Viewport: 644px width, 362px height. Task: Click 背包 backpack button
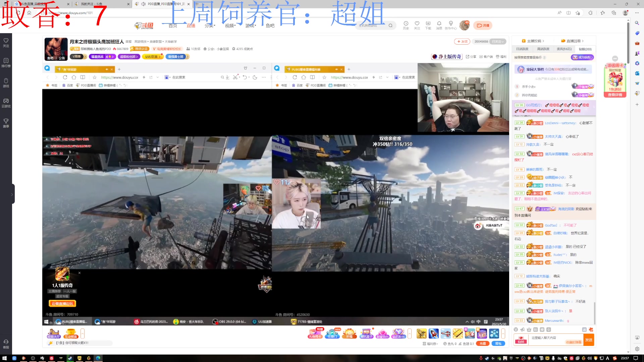[498, 344]
